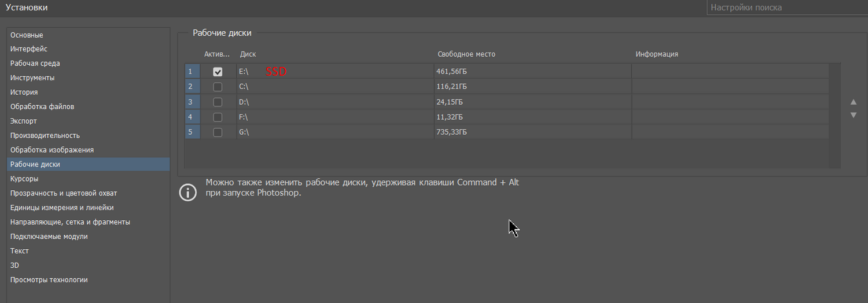Select Инструменты in the sidebar
Screen dimensions: 868x303
pyautogui.click(x=89, y=78)
